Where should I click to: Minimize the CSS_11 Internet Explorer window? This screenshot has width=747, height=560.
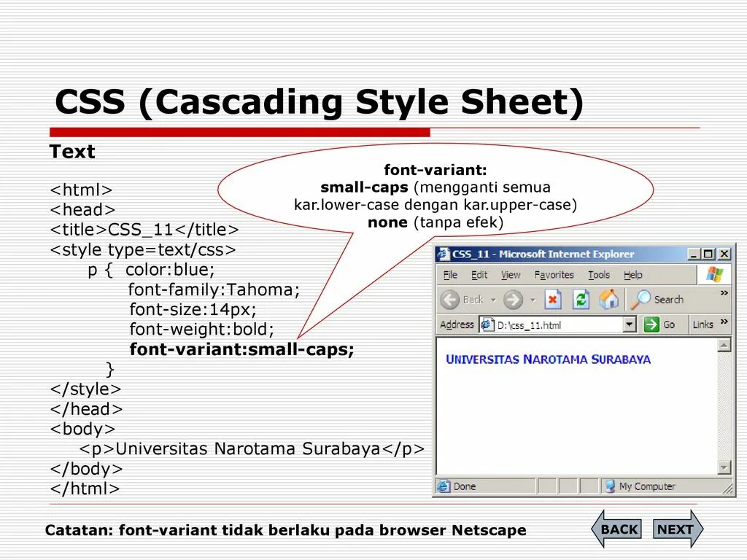point(694,254)
